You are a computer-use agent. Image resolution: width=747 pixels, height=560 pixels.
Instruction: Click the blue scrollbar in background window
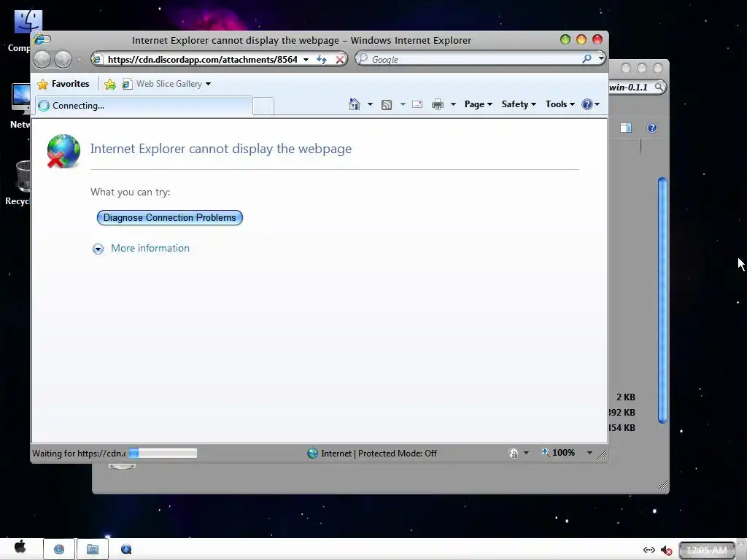coord(662,300)
